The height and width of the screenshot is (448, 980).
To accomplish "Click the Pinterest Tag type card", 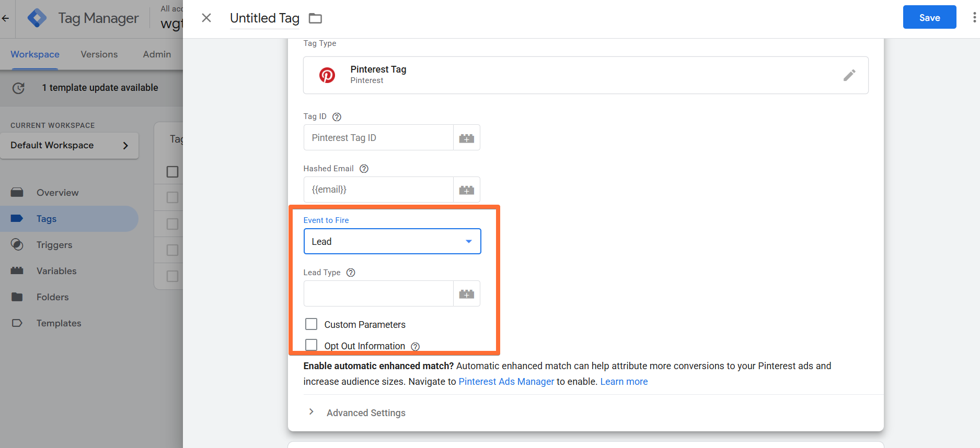I will (585, 75).
